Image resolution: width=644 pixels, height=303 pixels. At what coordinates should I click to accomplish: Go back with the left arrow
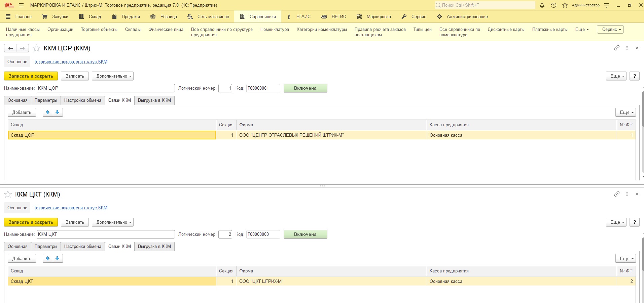coord(10,48)
